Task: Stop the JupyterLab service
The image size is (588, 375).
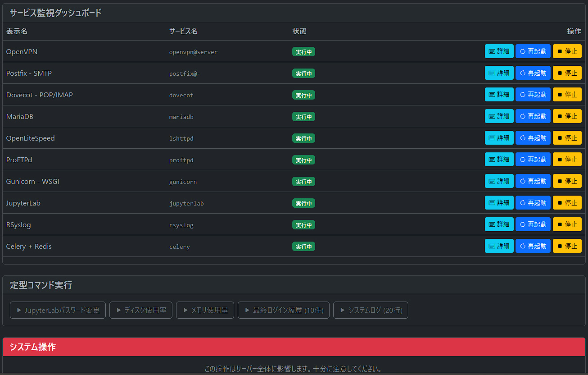Action: click(567, 202)
